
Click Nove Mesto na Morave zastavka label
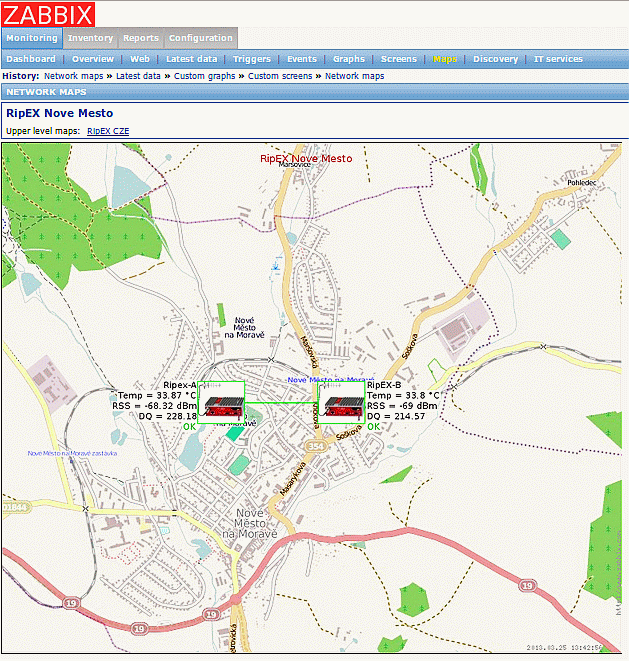(x=73, y=454)
